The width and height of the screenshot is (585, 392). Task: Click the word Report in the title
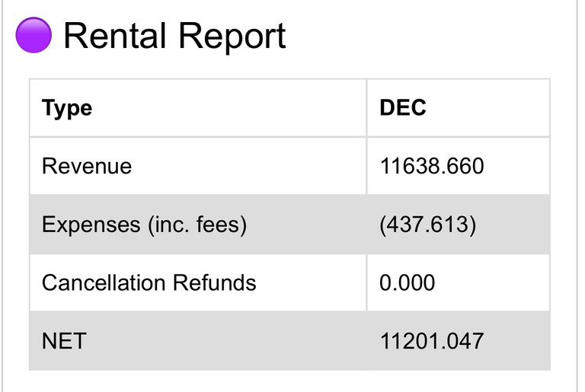pyautogui.click(x=232, y=37)
